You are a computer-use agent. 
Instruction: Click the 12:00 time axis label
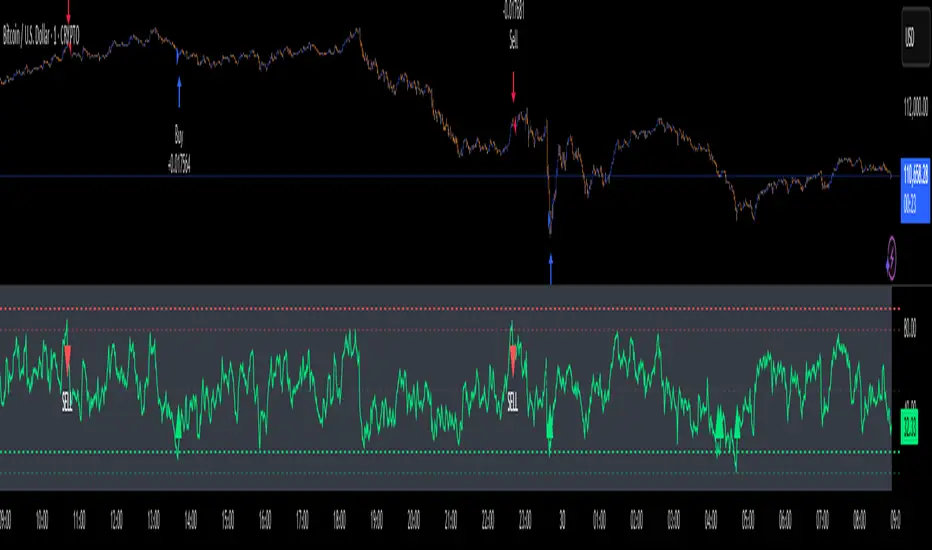coord(116,520)
